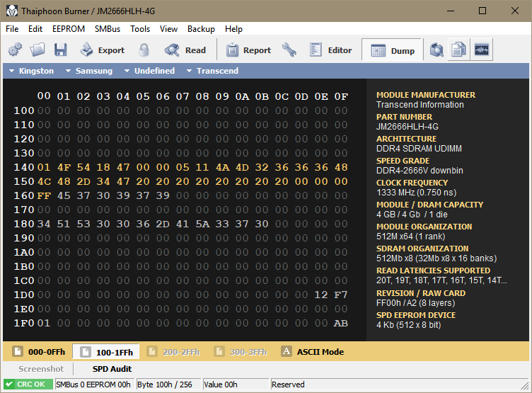532x393 pixels.
Task: Click the Byte 100h / 256 status field
Action: click(168, 385)
